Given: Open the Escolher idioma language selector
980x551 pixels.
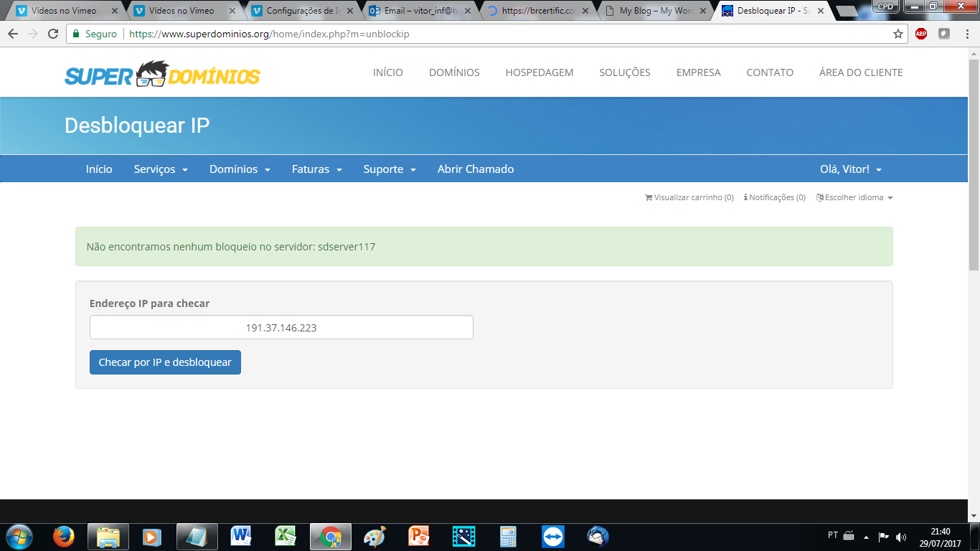Looking at the screenshot, I should (x=854, y=197).
